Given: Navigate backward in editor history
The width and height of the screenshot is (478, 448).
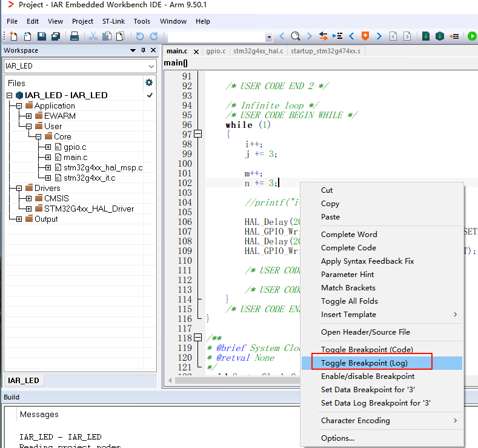Looking at the screenshot, I should click(393, 36).
